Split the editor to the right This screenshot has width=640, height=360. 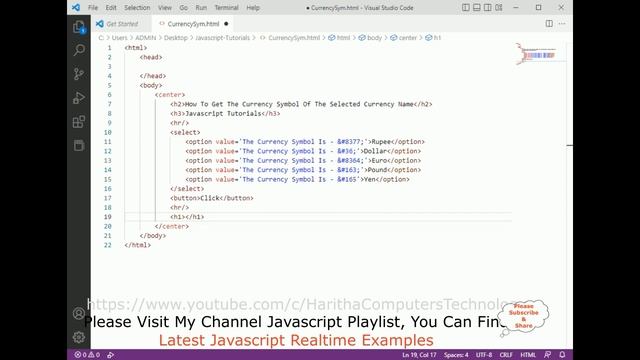549,24
